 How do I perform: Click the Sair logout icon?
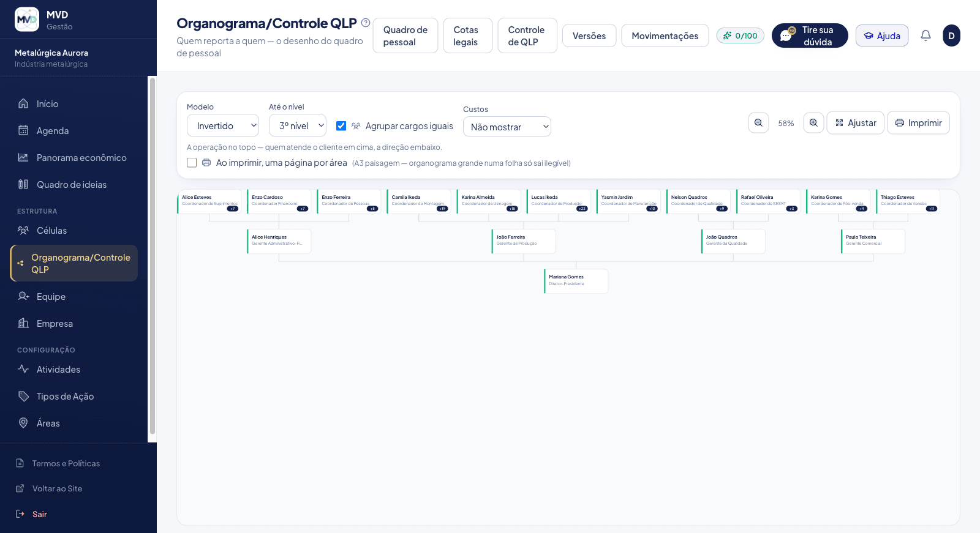(20, 514)
